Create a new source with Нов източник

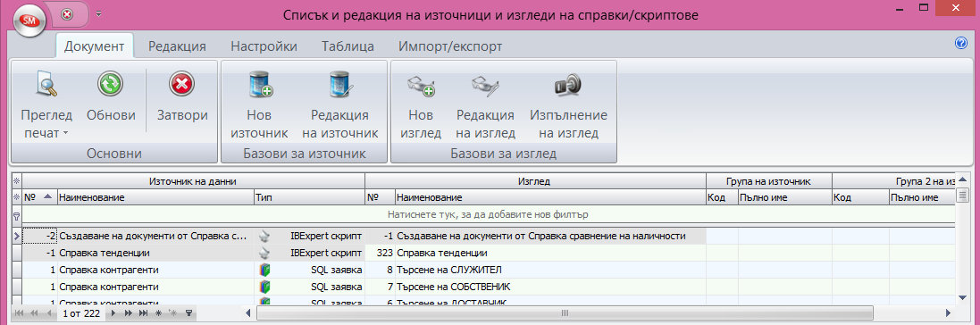259,104
